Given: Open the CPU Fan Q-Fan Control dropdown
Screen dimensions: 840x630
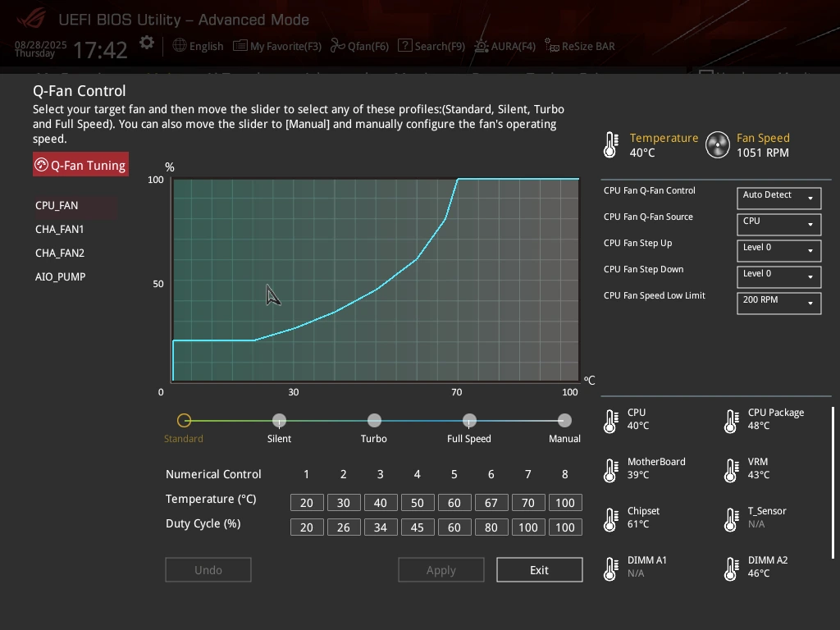Looking at the screenshot, I should [779, 199].
